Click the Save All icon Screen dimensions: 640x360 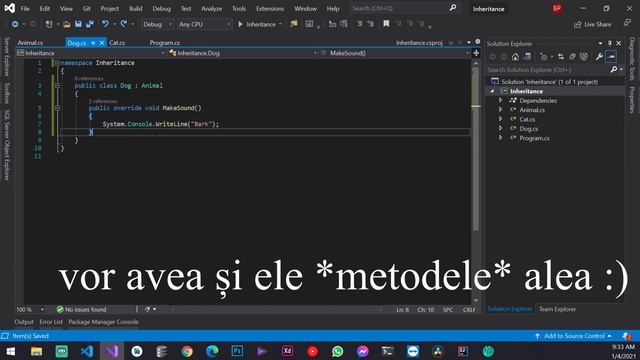[90, 24]
